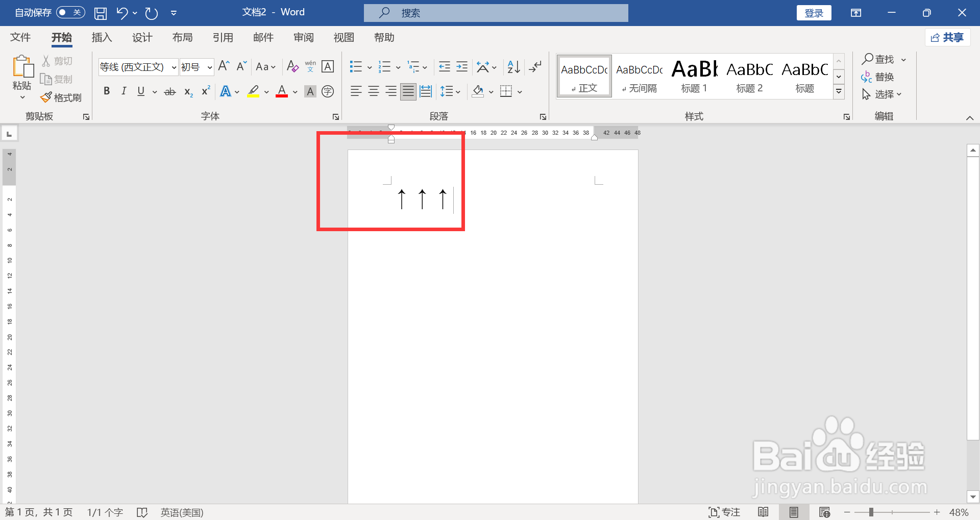Decrease paragraph indent
The height and width of the screenshot is (520, 980).
tap(445, 66)
